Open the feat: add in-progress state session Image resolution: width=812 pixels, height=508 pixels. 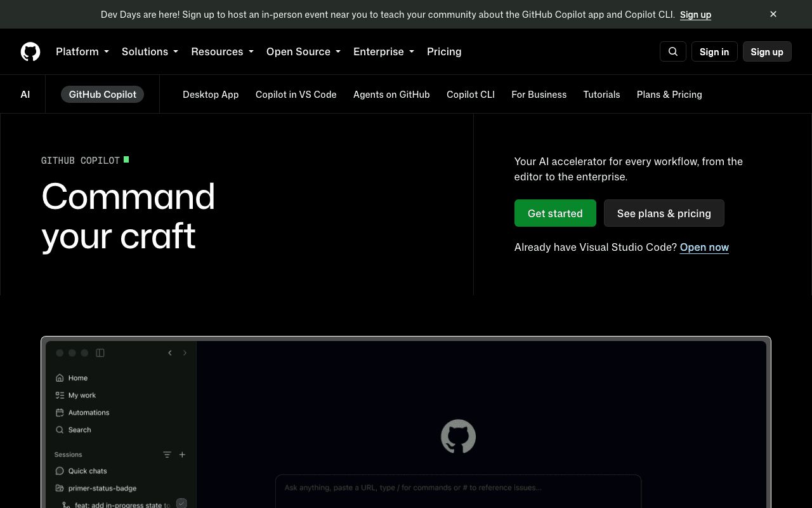pos(122,505)
